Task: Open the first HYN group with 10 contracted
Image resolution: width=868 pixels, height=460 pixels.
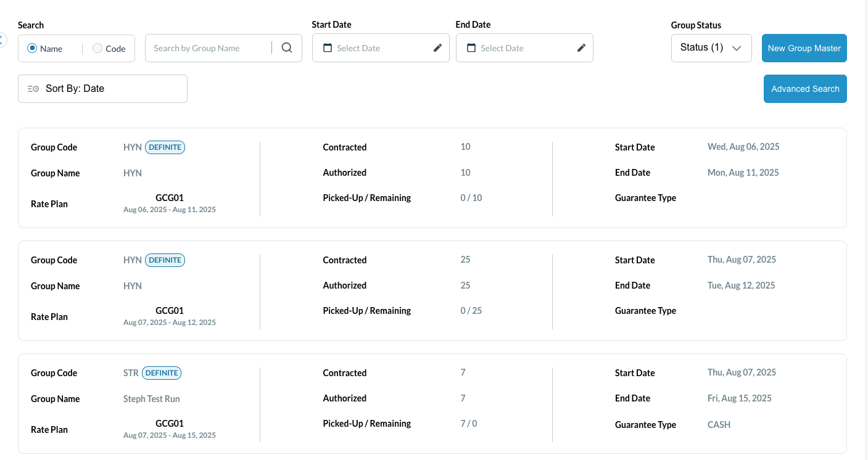Action: coord(132,173)
